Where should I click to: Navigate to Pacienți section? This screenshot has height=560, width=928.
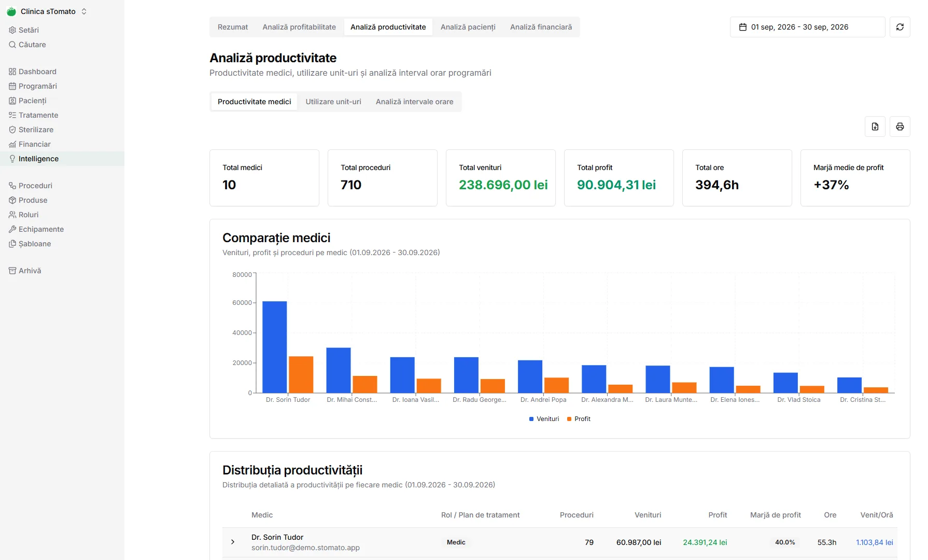coord(27,101)
